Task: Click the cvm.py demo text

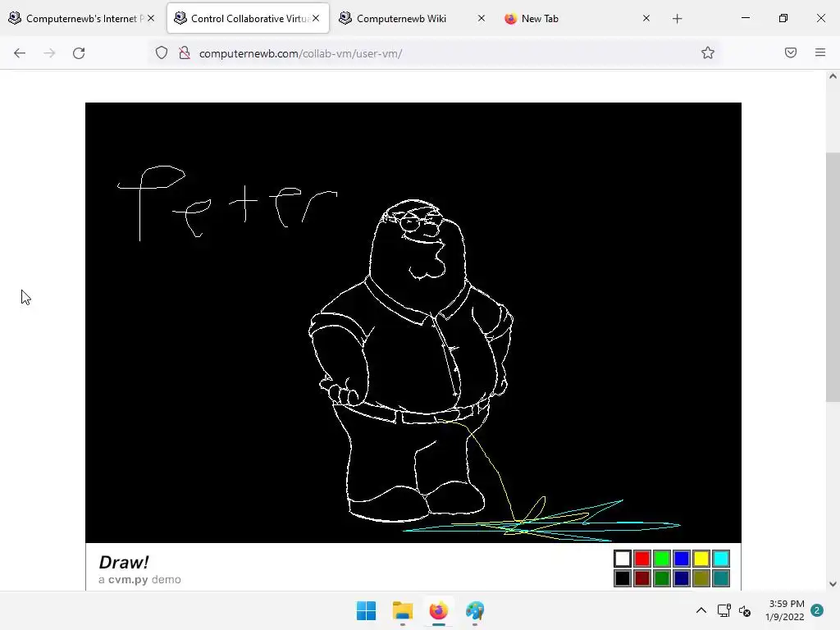Action: click(x=139, y=580)
